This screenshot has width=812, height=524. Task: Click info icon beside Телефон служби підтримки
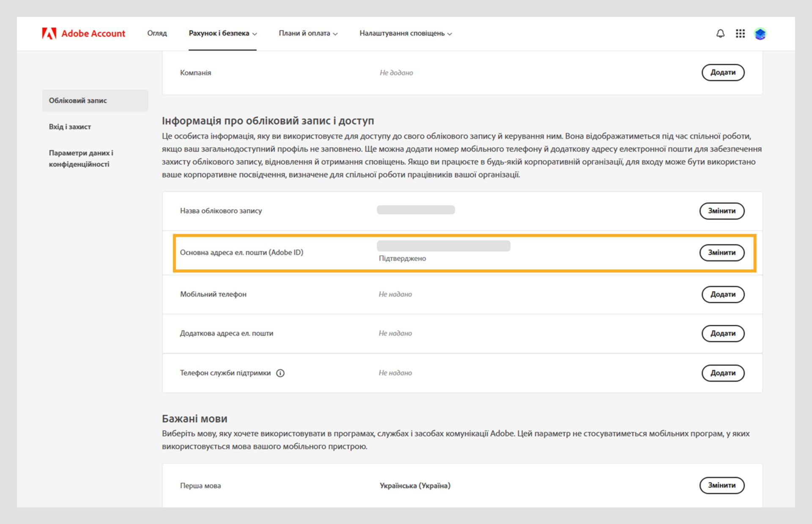pyautogui.click(x=280, y=373)
